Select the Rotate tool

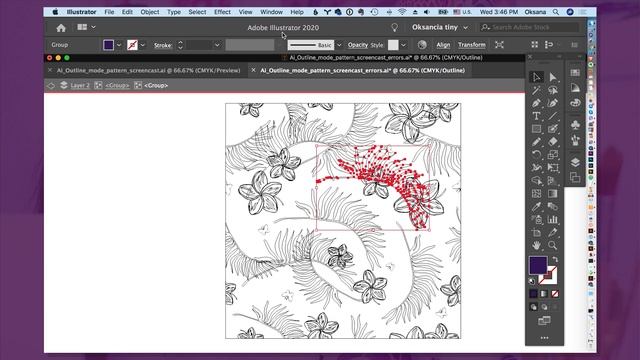536,155
